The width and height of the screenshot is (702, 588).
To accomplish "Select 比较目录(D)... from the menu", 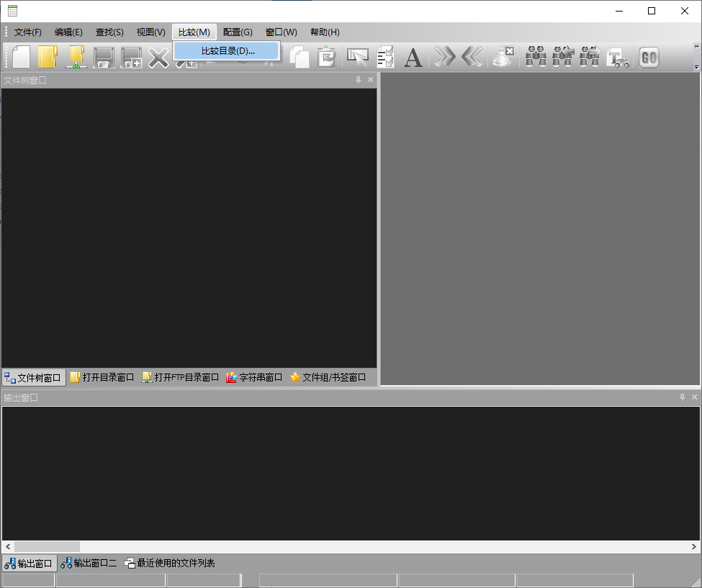I will click(x=228, y=50).
